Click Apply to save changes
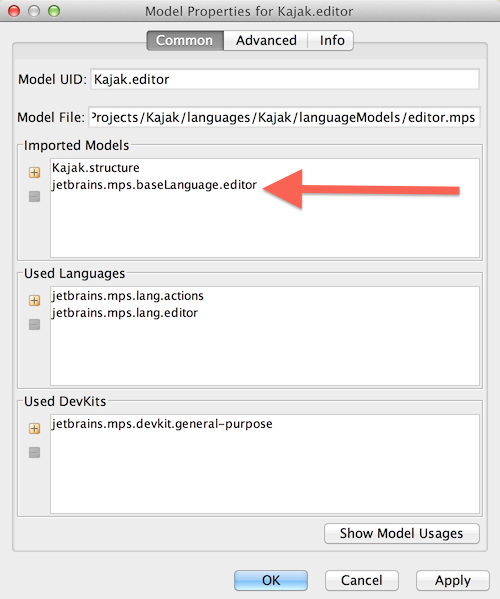 point(453,580)
